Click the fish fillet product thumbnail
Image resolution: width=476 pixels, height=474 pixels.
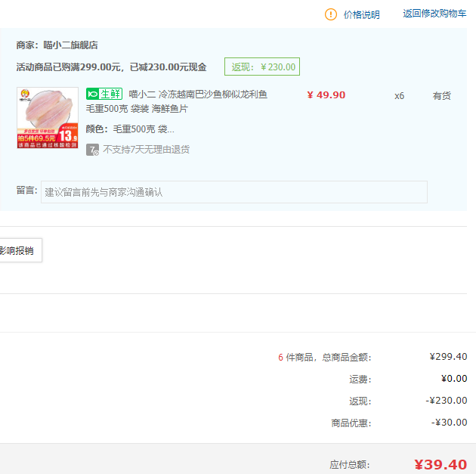(48, 118)
